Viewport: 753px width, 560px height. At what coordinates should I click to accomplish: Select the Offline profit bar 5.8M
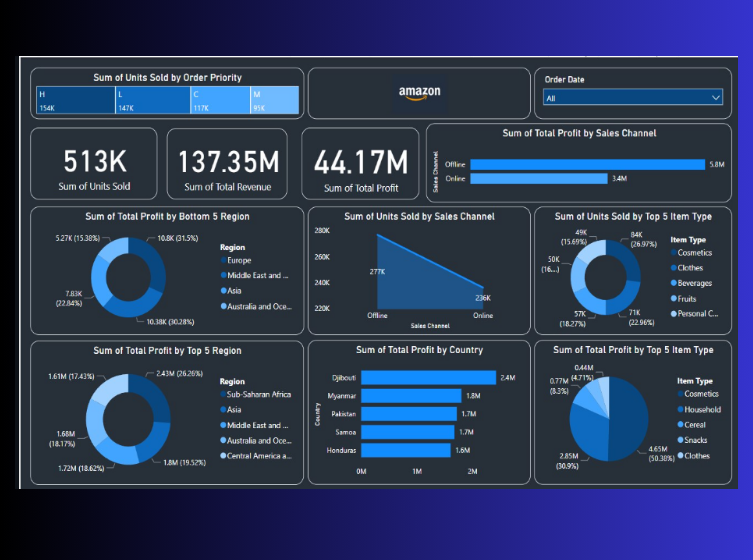[x=588, y=164]
